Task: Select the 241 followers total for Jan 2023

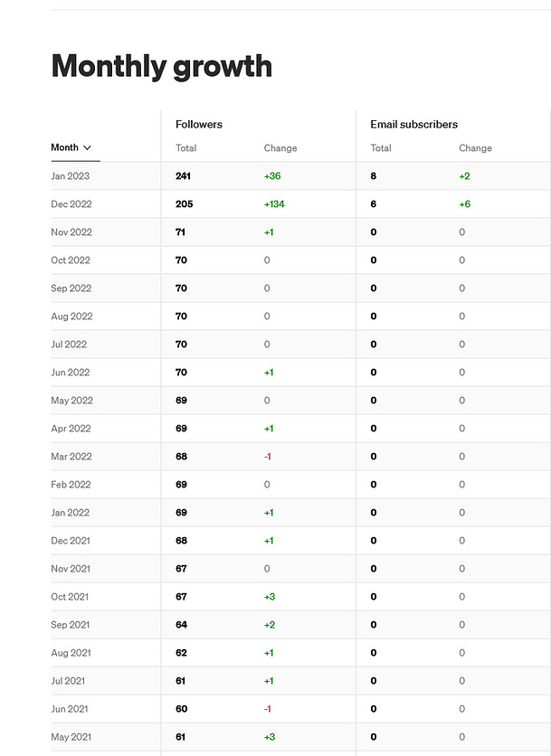Action: click(x=181, y=175)
